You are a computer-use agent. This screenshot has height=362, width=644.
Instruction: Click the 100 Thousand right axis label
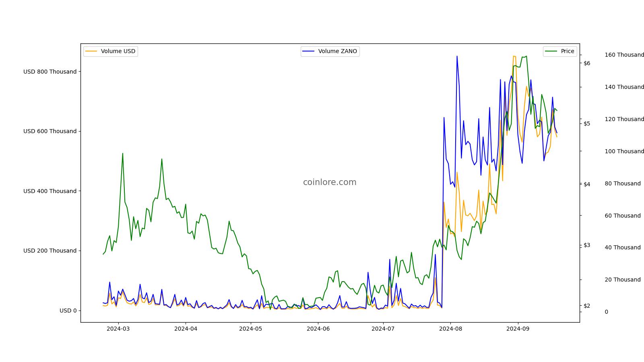click(x=624, y=151)
